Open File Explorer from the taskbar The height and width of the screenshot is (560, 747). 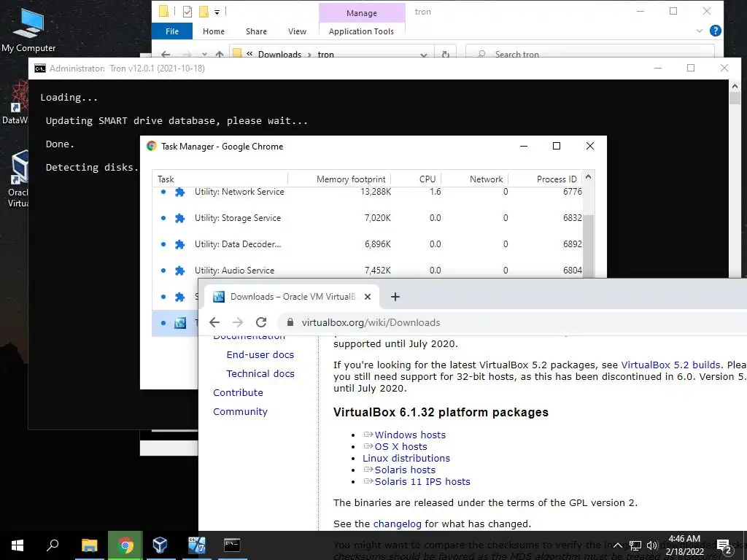[89, 545]
